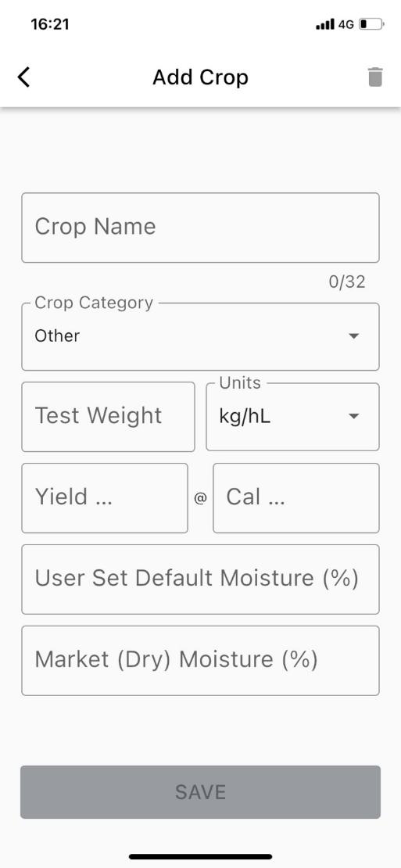Tap the 4G network label
The width and height of the screenshot is (401, 868).
pos(346,24)
